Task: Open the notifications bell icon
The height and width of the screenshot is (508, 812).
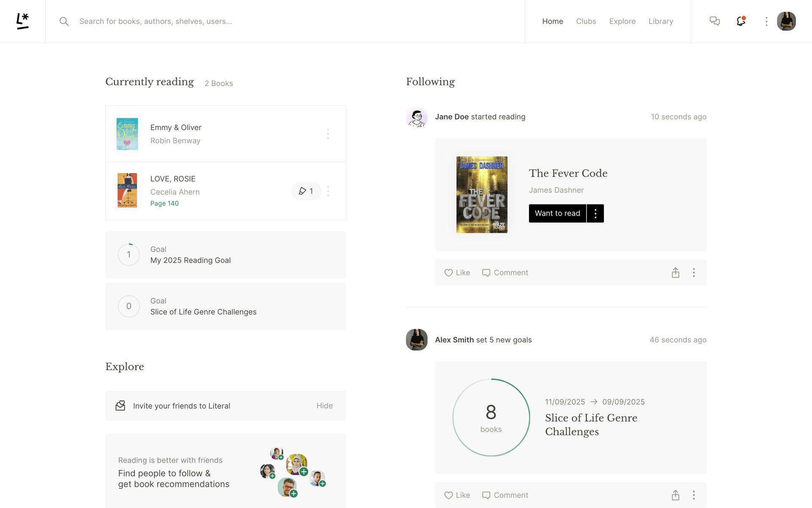Action: pyautogui.click(x=741, y=21)
